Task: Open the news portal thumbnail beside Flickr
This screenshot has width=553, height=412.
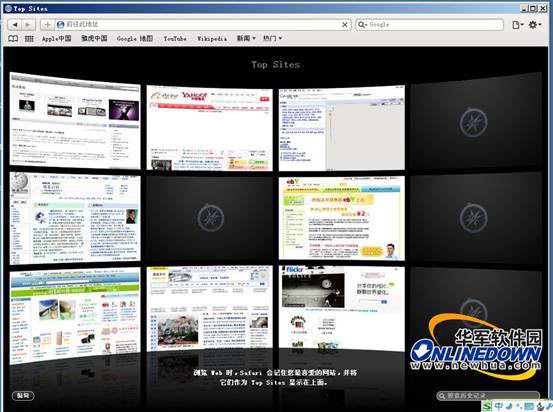Action: pyautogui.click(x=209, y=309)
